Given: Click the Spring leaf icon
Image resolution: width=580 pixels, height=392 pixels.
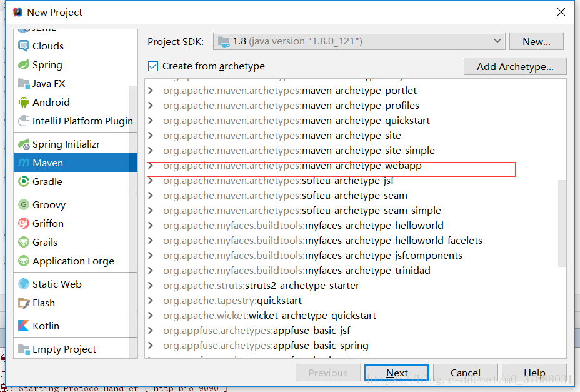Looking at the screenshot, I should click(24, 64).
